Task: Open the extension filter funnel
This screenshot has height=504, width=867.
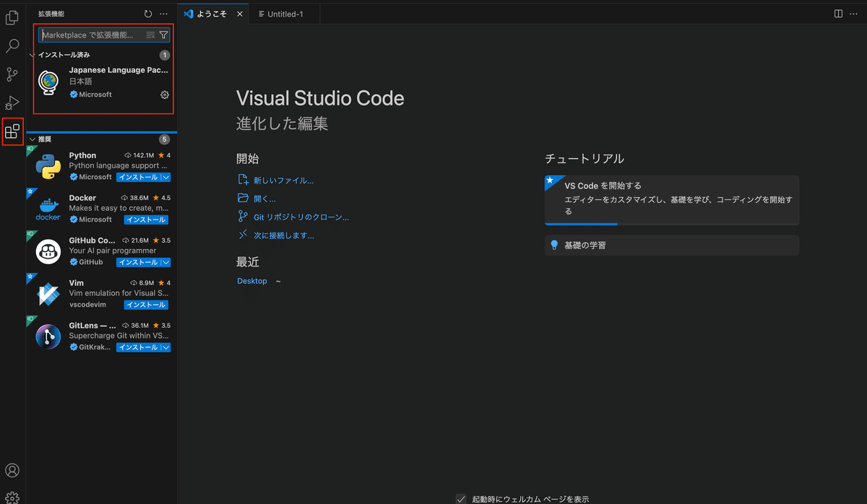Action: coord(163,35)
